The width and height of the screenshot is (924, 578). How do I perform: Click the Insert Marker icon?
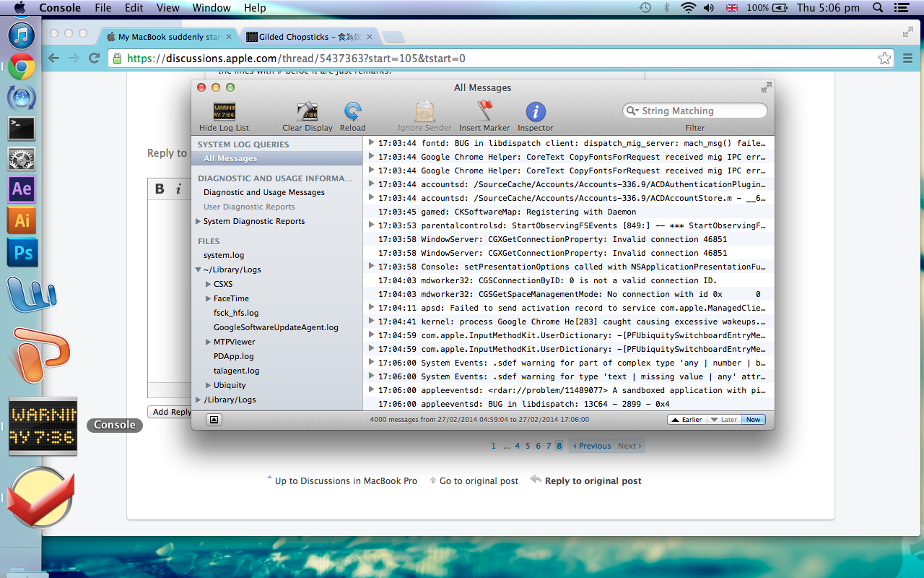tap(484, 111)
